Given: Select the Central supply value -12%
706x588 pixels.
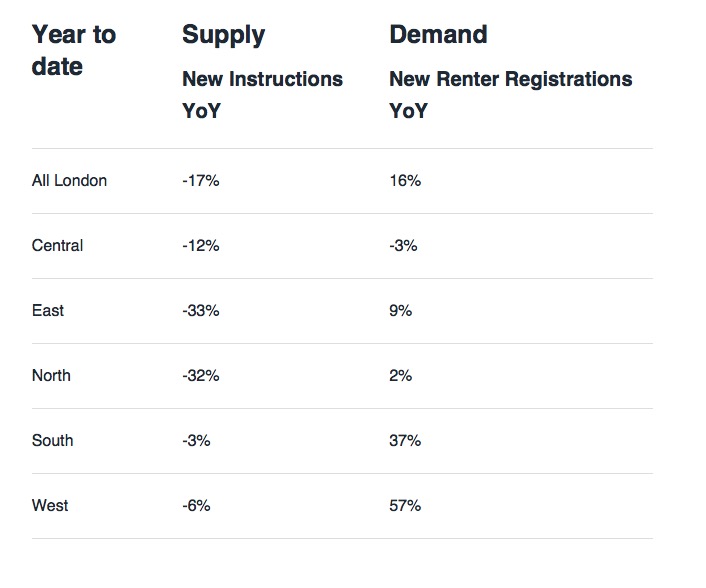Looking at the screenshot, I should tap(200, 246).
